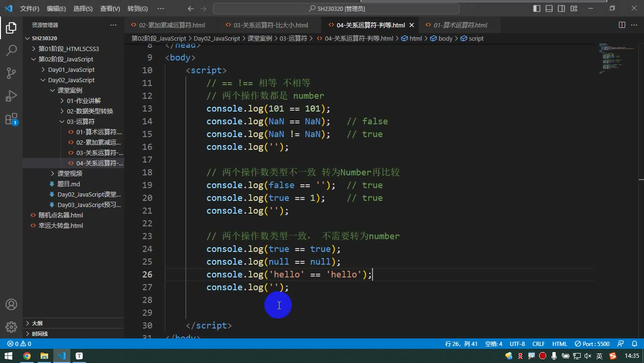Click the Split Editor Right icon

pos(622,25)
